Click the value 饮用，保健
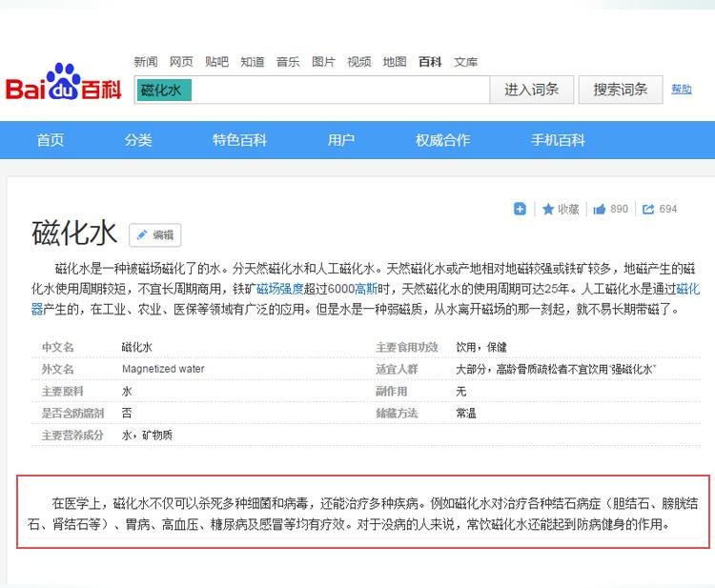Screen dimensions: 715x588 (x=481, y=347)
